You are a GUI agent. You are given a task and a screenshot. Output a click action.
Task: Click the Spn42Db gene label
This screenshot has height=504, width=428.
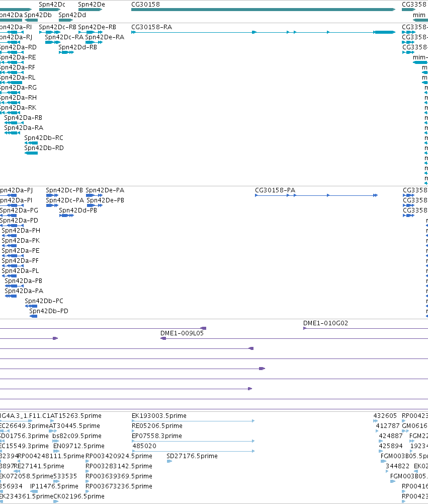[38, 15]
